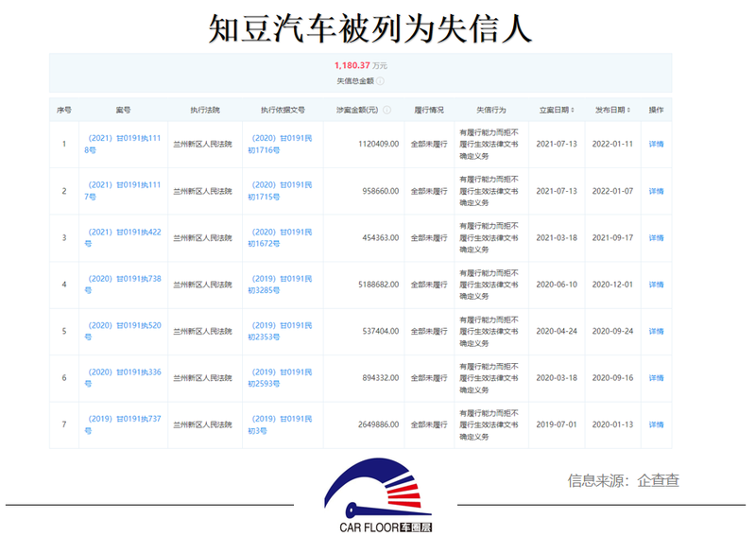This screenshot has width=756, height=536.
Task: Click 详情 for row 6
Action: (x=656, y=378)
